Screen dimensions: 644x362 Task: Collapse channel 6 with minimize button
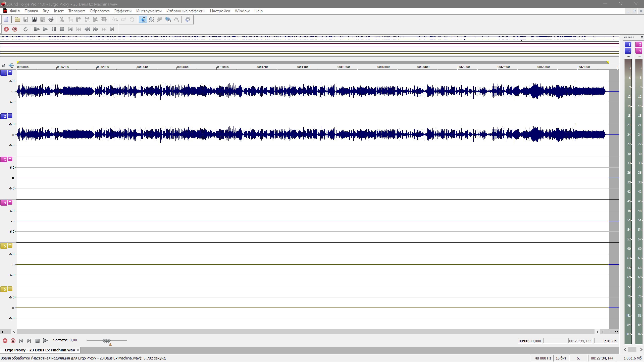[10, 289]
